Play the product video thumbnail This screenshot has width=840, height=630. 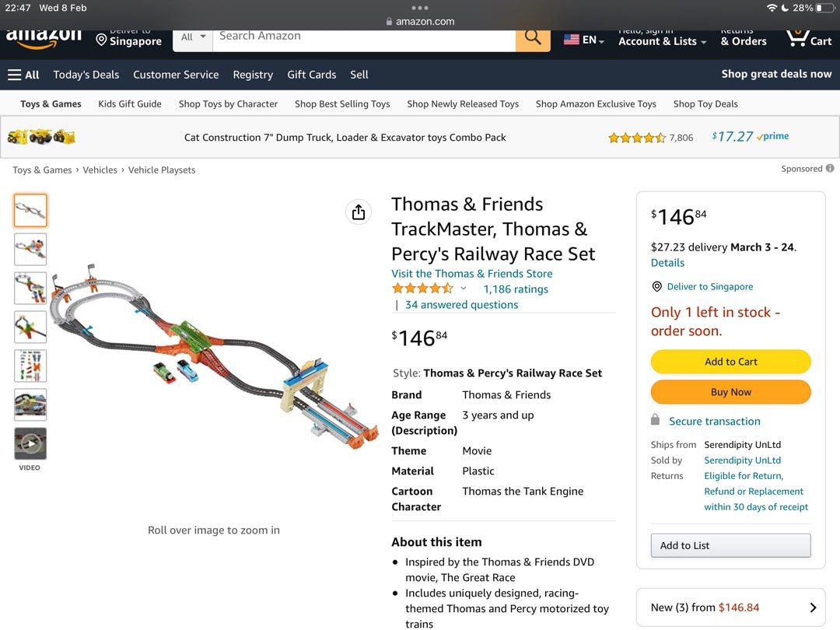click(30, 445)
